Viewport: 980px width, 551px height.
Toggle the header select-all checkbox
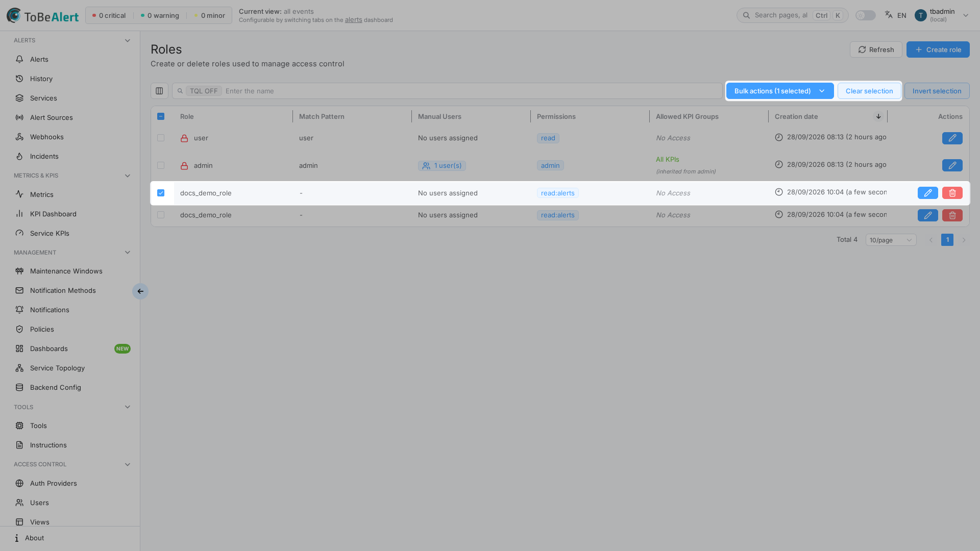(x=161, y=116)
